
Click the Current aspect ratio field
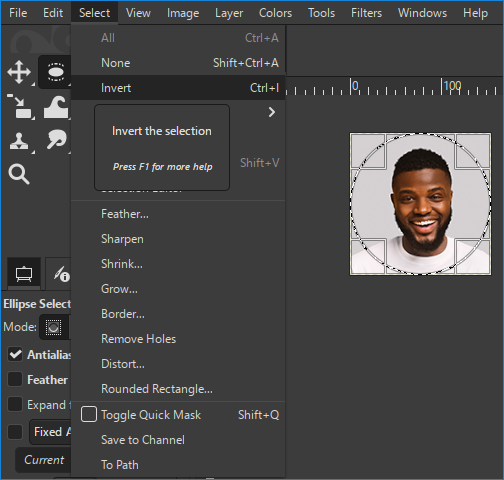pyautogui.click(x=43, y=460)
